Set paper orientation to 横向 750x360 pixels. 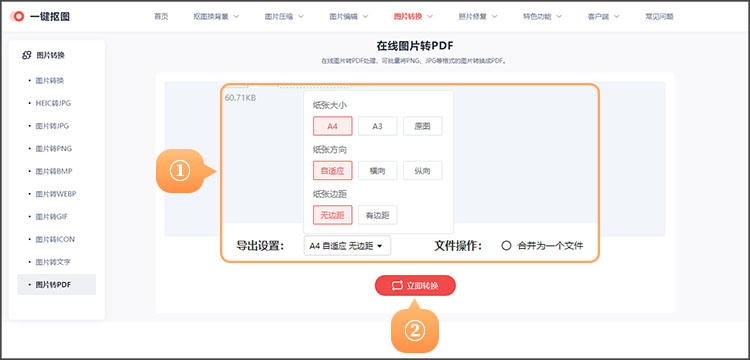(378, 171)
